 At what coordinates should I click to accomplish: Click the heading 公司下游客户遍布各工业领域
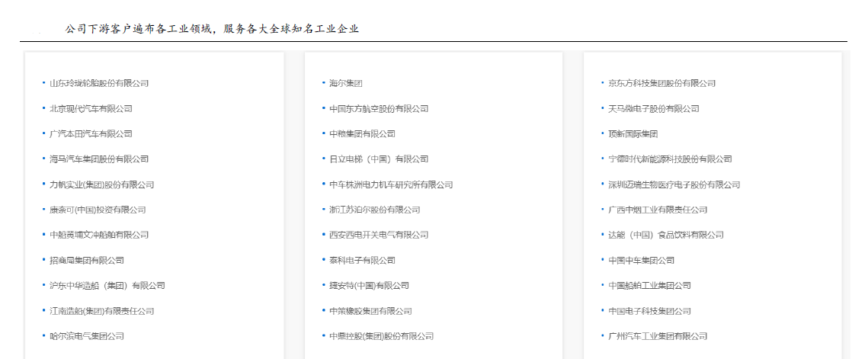[x=139, y=29]
